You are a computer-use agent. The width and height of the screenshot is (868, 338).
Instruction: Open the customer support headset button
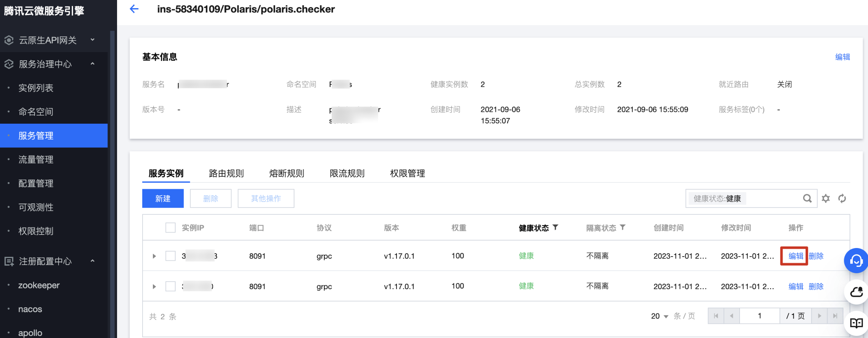click(856, 260)
